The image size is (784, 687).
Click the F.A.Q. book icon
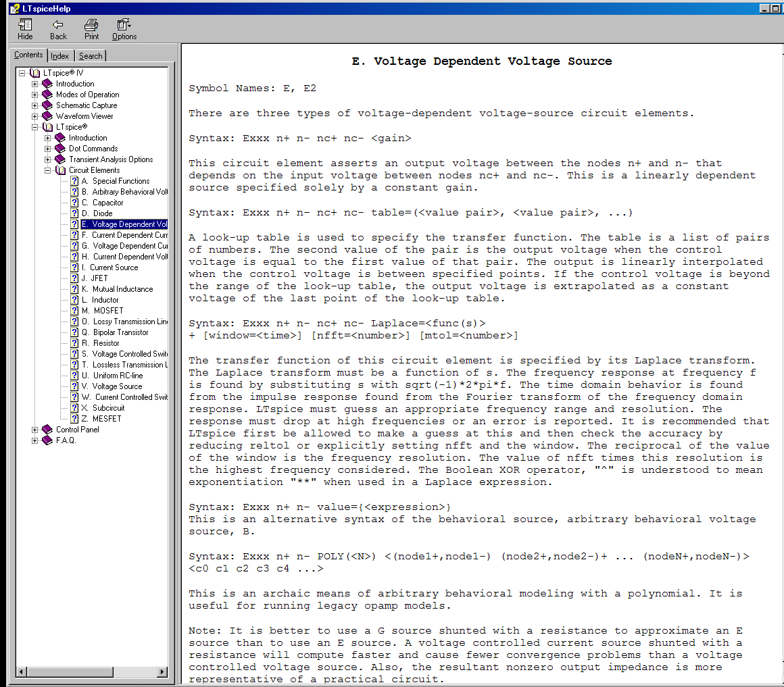click(47, 440)
